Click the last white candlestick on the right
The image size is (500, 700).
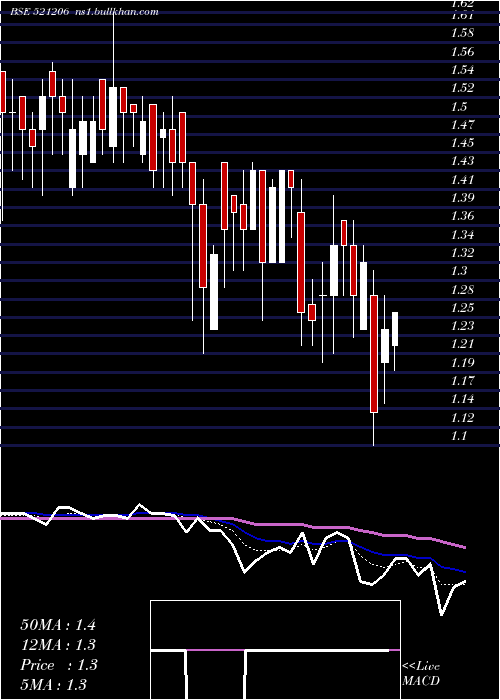click(x=395, y=329)
